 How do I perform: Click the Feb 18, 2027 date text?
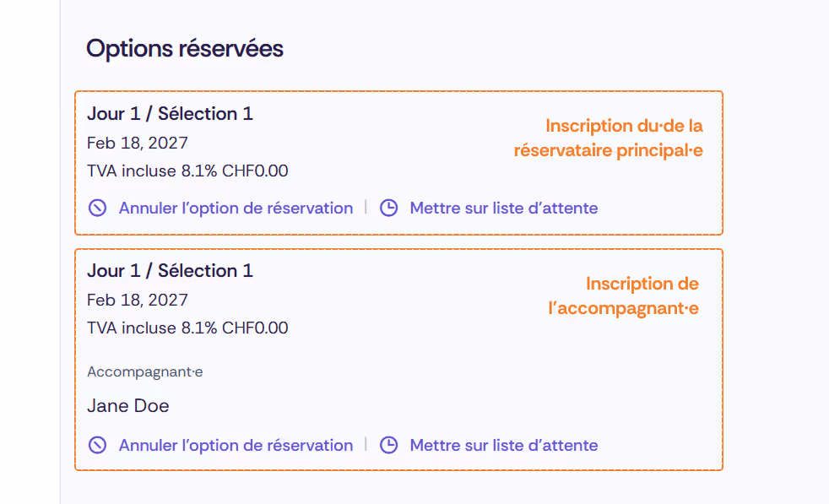pos(137,143)
